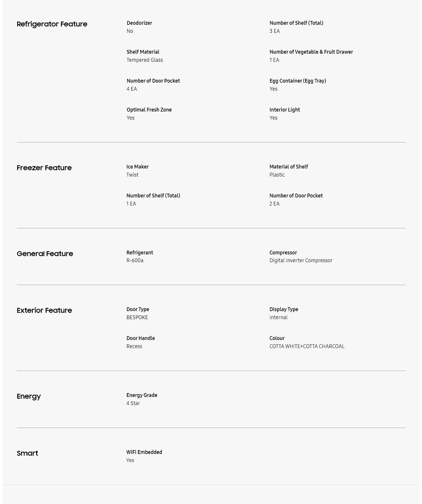Click the Optimal Fresh Zone label
This screenshot has height=504, width=422.
pyautogui.click(x=149, y=110)
